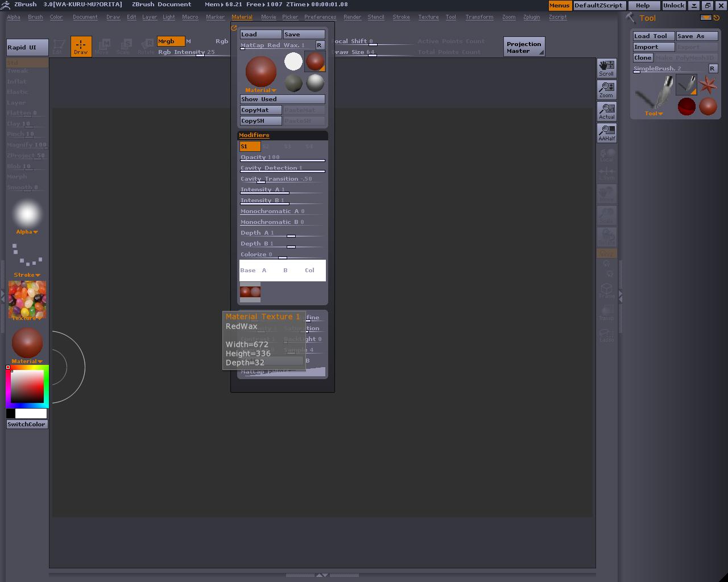Select the small SimpleBrush tool icon

686,85
